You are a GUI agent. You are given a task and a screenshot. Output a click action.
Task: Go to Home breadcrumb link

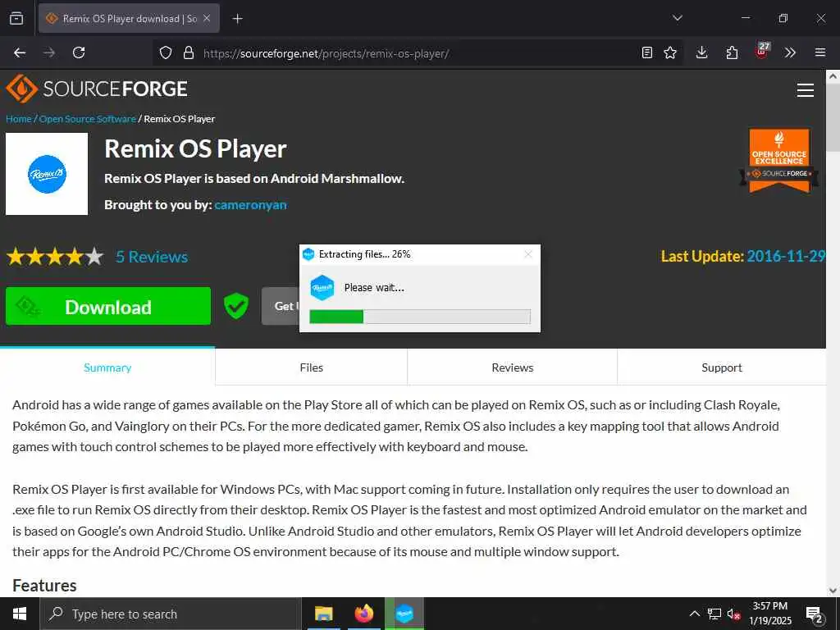[x=19, y=119]
